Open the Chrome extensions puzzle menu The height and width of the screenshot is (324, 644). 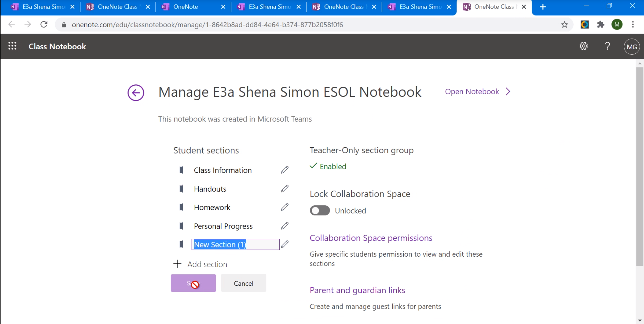(x=601, y=25)
